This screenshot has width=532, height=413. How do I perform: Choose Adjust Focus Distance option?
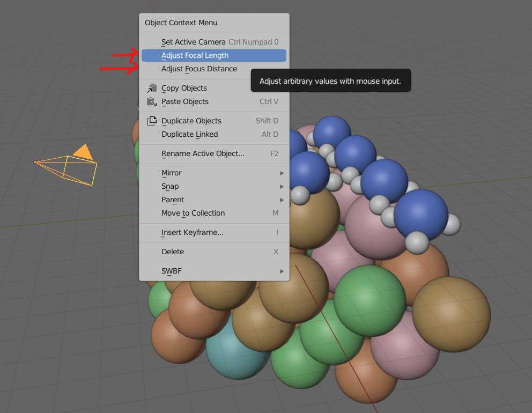click(x=214, y=69)
